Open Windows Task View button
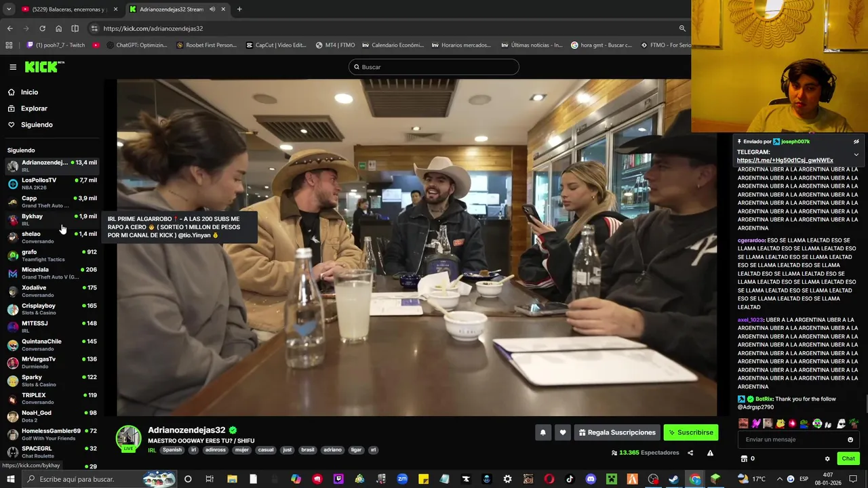The image size is (868, 488). pyautogui.click(x=210, y=479)
